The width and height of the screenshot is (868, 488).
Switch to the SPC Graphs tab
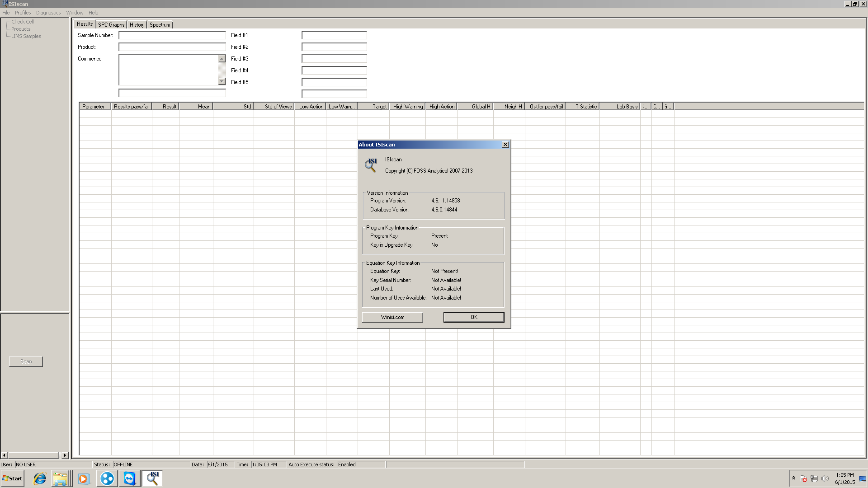(x=111, y=25)
